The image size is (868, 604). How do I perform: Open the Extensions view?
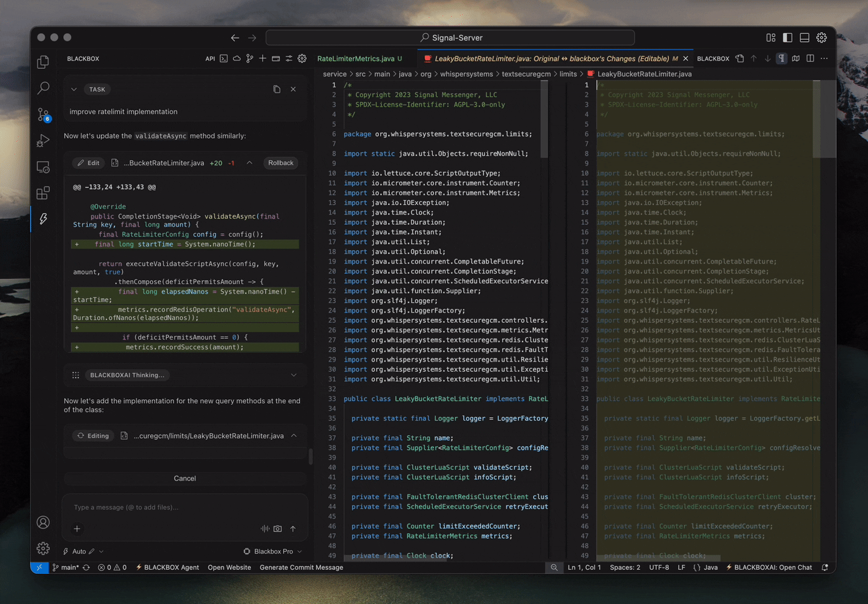tap(43, 193)
